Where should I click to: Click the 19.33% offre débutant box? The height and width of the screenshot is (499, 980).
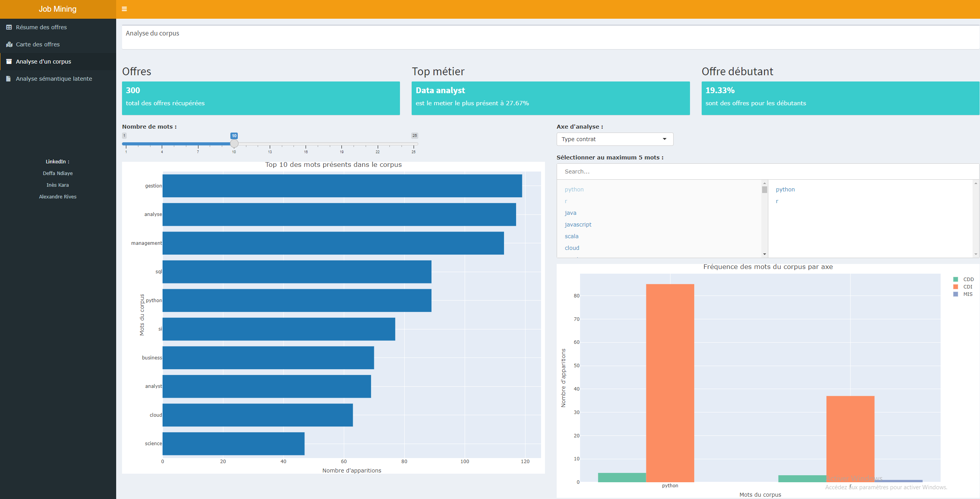840,98
